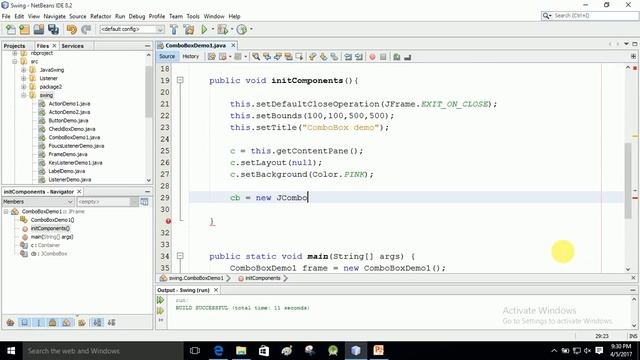The image size is (640, 360).
Task: Click the New Project toolbar icon
Action: click(24, 29)
